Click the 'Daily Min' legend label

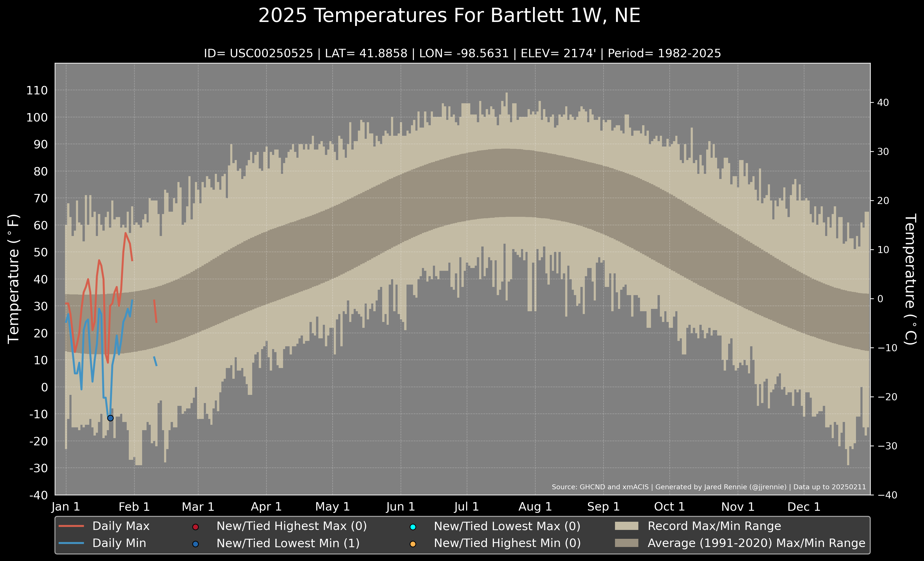(x=119, y=543)
